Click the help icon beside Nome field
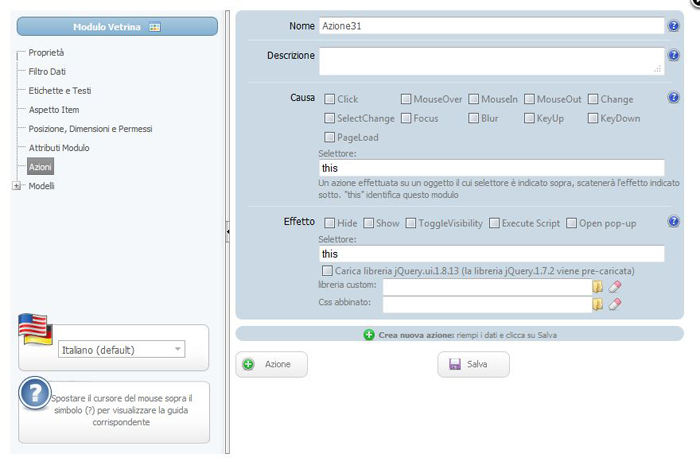 [x=673, y=26]
